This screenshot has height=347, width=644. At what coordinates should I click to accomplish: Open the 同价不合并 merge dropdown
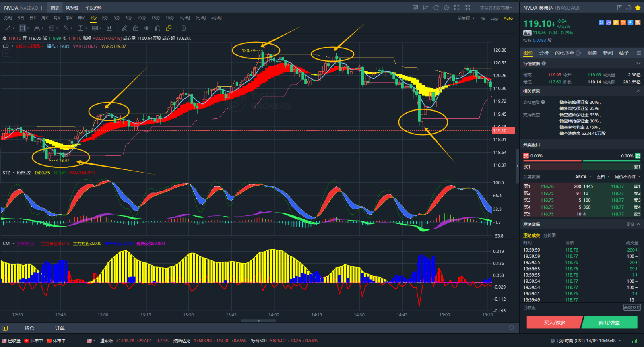(627, 177)
